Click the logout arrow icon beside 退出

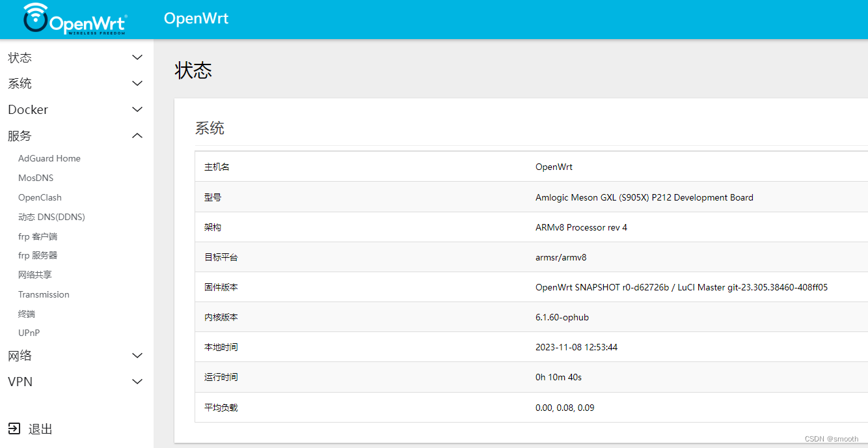click(x=14, y=428)
